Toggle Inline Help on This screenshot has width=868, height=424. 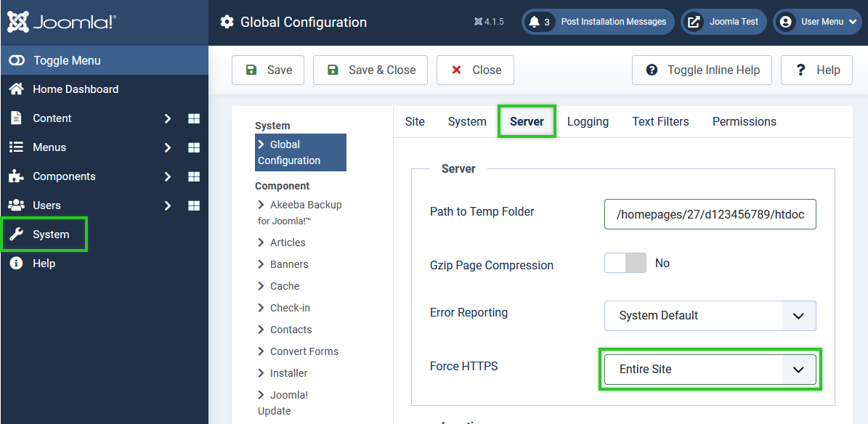[x=702, y=70]
